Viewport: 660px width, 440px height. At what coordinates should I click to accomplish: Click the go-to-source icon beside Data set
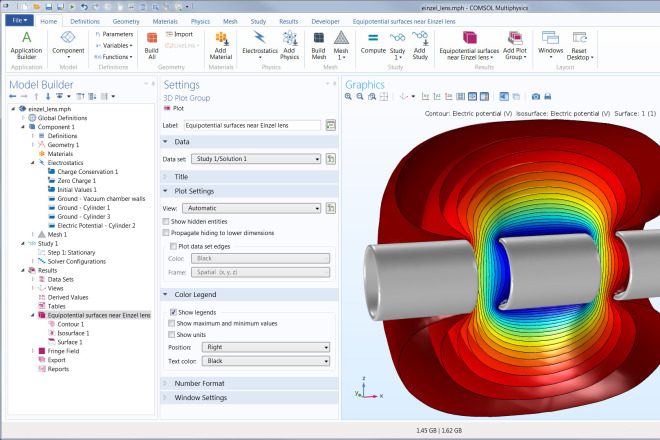coord(331,159)
